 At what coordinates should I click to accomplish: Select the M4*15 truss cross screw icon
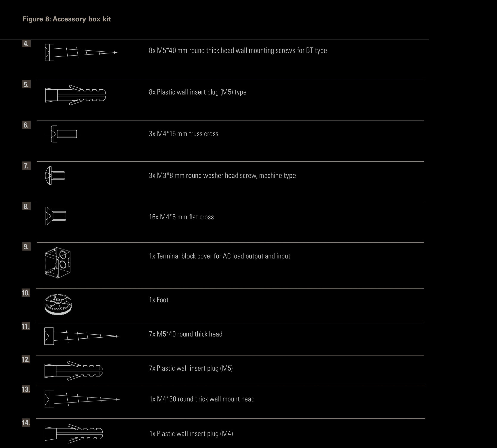63,134
